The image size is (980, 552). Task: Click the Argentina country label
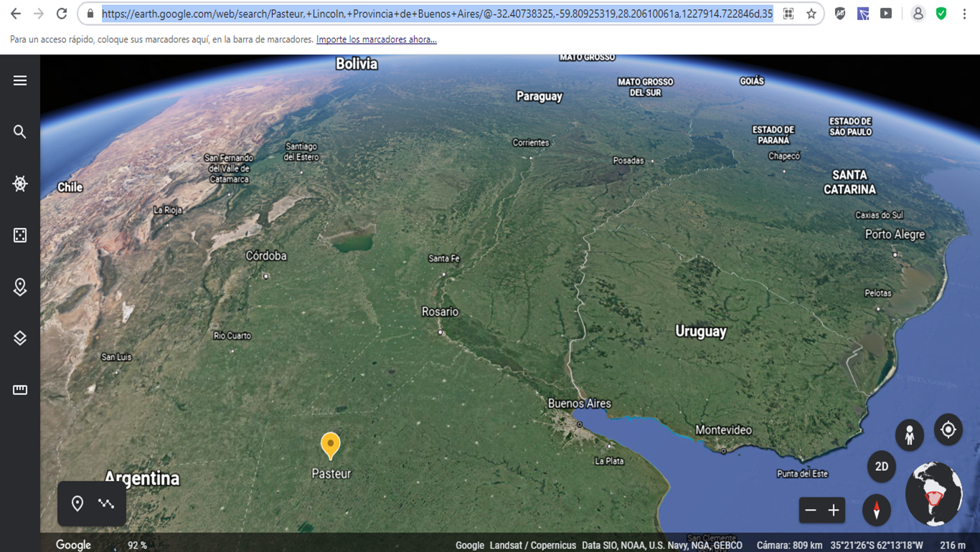142,478
